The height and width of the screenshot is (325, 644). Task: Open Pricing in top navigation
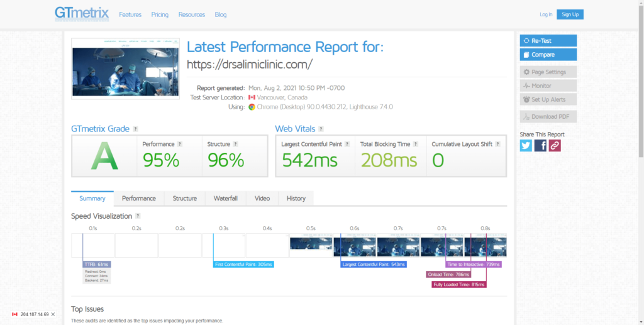pos(160,14)
